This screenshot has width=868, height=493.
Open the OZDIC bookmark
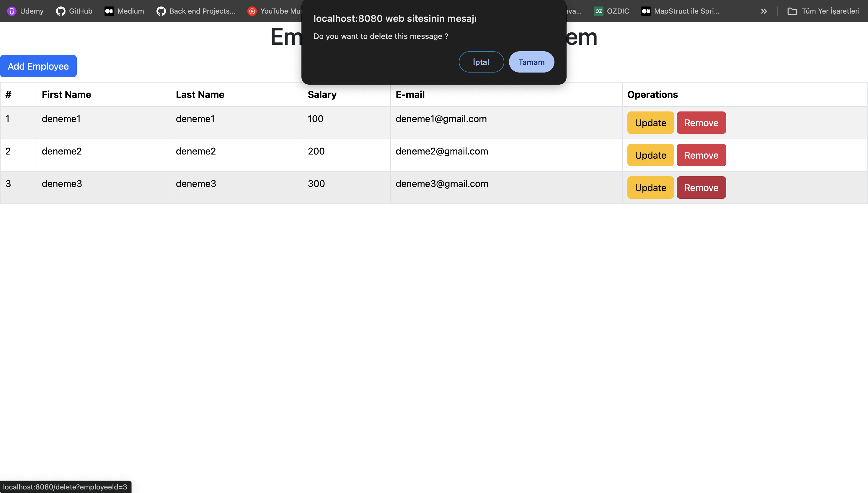point(611,11)
